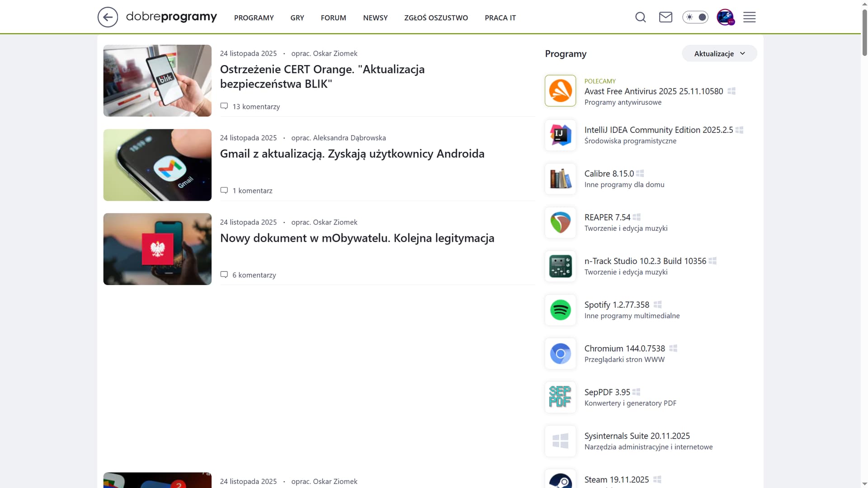Open the ZGŁOŚ OSZUSTWO menu item
The height and width of the screenshot is (488, 868).
tap(436, 18)
